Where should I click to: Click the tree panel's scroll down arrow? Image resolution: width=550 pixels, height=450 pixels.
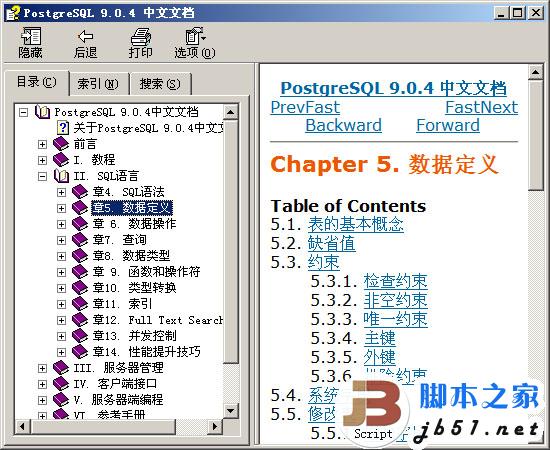pyautogui.click(x=230, y=410)
